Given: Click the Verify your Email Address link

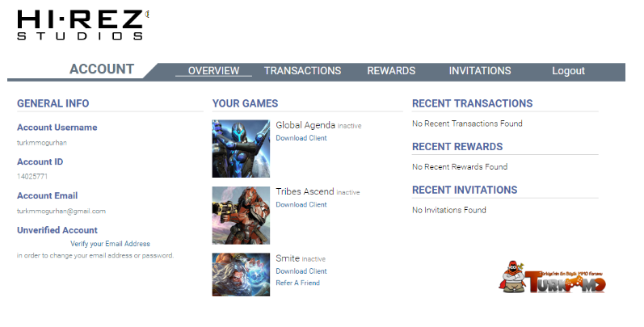Looking at the screenshot, I should coord(110,244).
